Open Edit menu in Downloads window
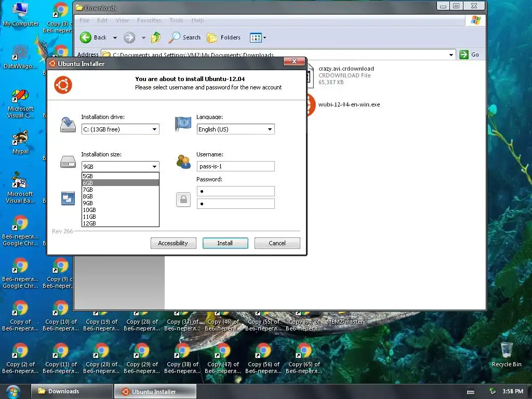 click(102, 20)
